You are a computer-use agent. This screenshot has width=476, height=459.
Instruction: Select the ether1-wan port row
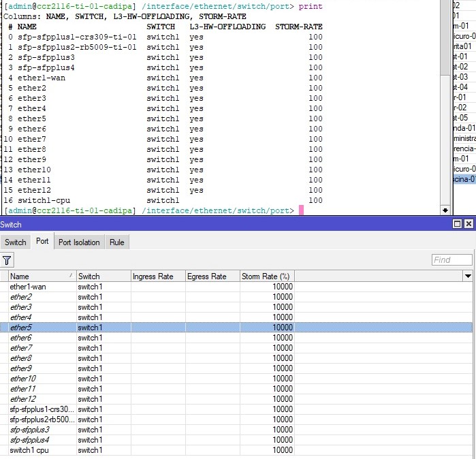click(236, 287)
